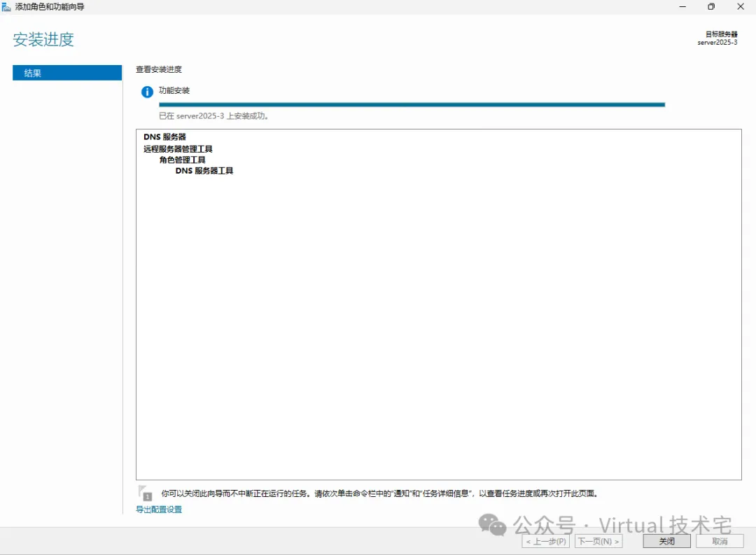Click the 已在 server2025-3 上安装成功 status text
This screenshot has height=555, width=756.
pyautogui.click(x=213, y=115)
